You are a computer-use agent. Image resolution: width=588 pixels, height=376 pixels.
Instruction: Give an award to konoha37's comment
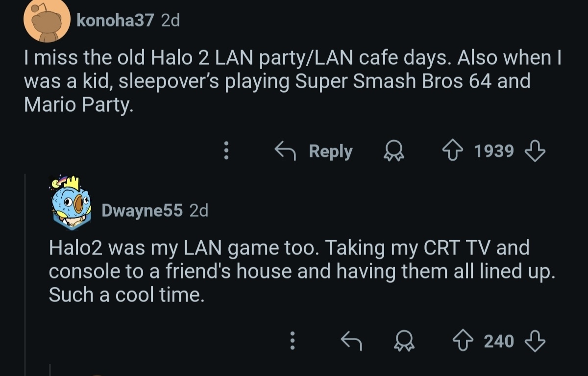click(x=393, y=151)
